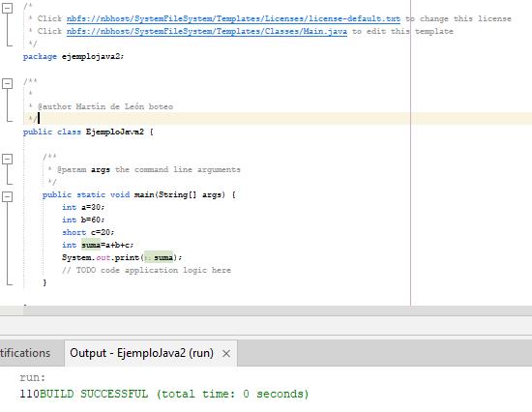Click the line 'int suma=a+b+c;'
Screen dimensions: 532x412
[x=98, y=245]
